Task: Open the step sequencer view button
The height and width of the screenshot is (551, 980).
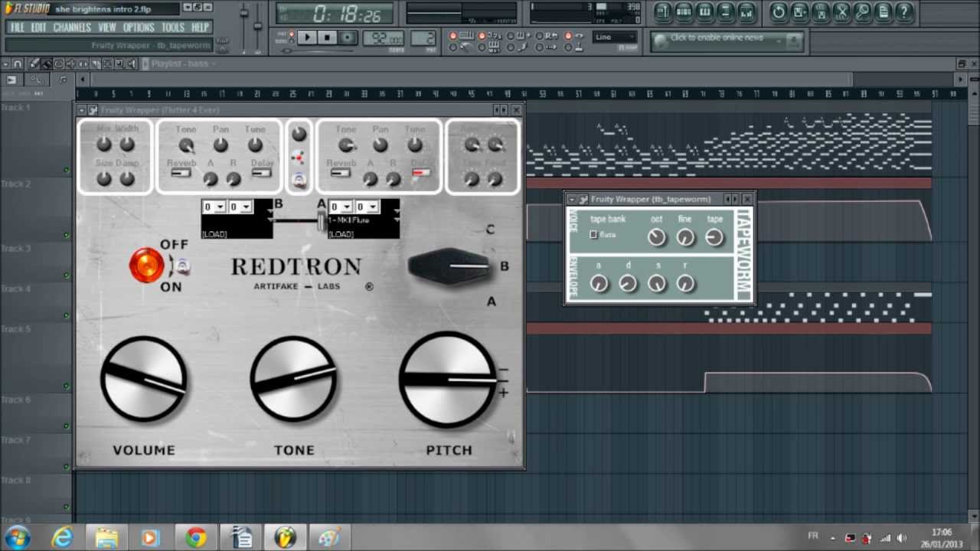Action: coord(684,11)
